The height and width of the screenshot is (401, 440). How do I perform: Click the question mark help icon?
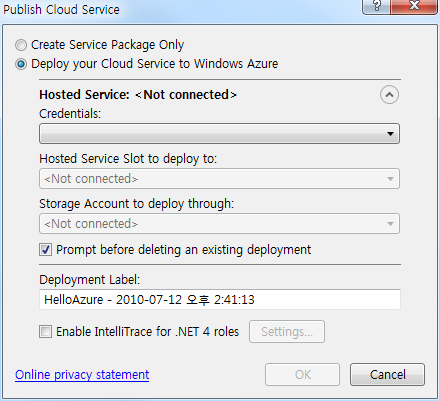(x=376, y=6)
